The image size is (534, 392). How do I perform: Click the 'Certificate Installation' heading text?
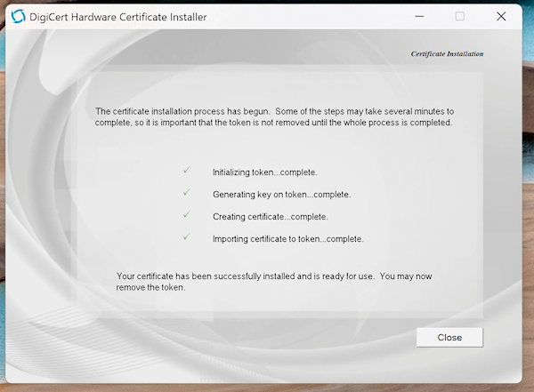point(447,53)
